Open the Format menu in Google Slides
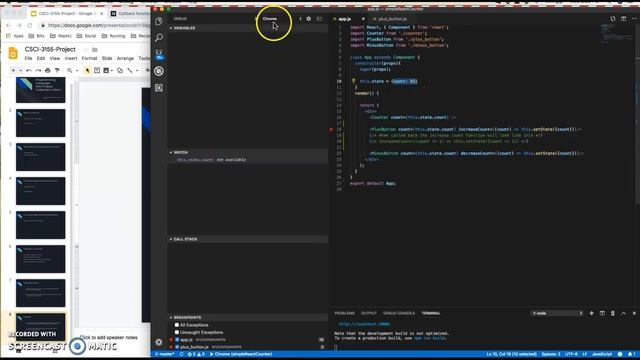 point(89,58)
